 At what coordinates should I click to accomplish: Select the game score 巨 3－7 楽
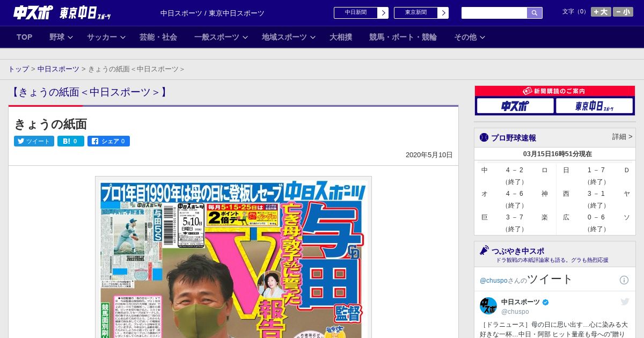[x=515, y=223]
